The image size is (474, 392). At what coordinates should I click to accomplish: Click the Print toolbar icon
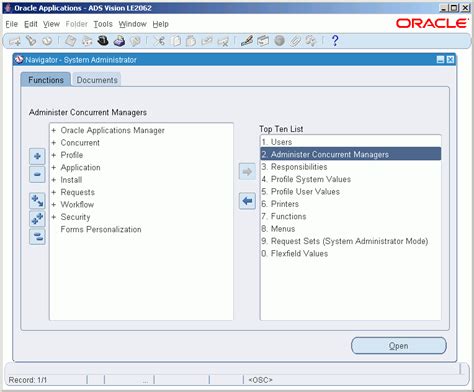(119, 41)
